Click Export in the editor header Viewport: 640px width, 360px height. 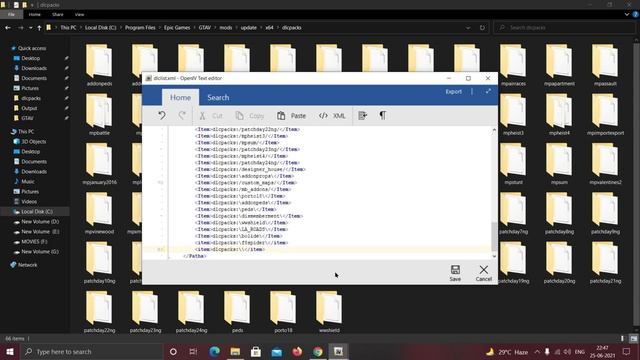point(453,91)
